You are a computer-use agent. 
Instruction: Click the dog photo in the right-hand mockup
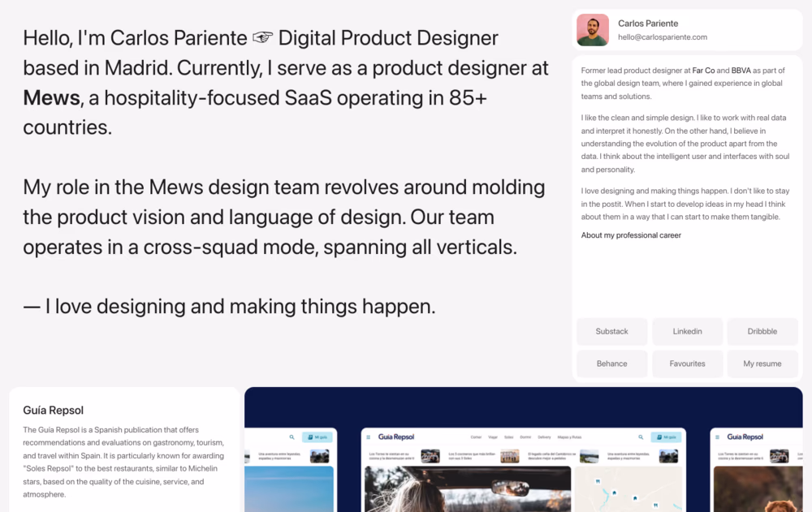click(758, 488)
